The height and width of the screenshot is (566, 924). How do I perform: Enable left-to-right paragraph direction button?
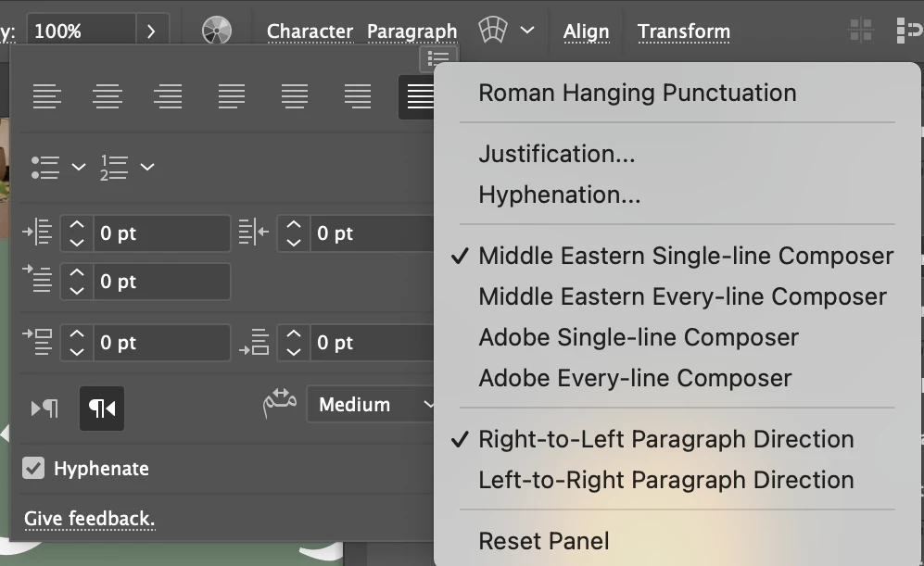pos(44,408)
